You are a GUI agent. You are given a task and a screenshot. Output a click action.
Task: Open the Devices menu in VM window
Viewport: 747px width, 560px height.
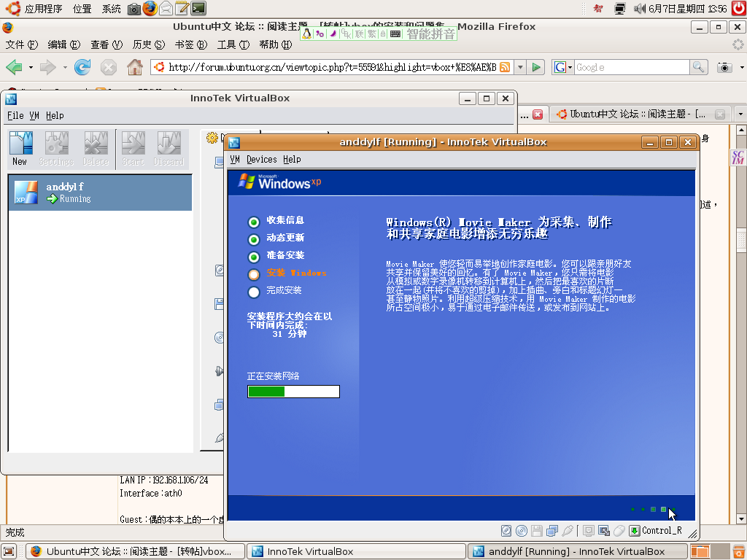tap(262, 160)
